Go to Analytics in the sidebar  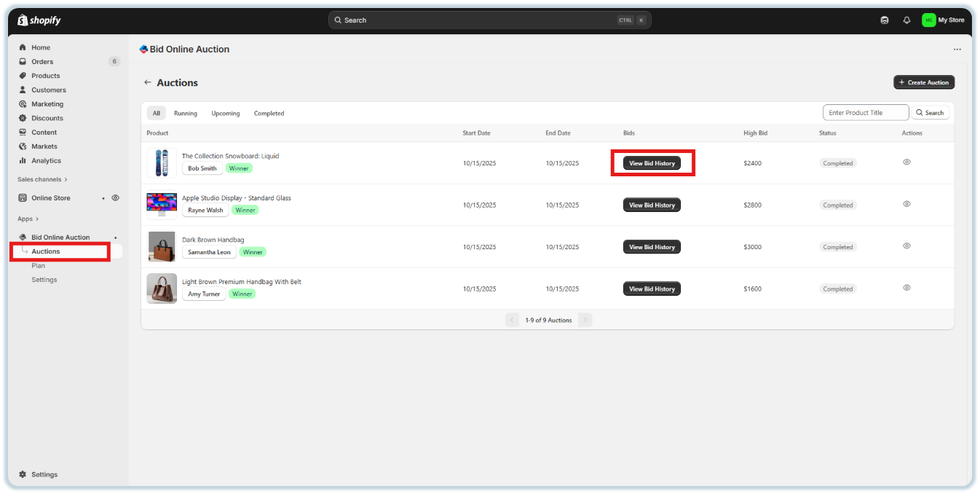point(46,160)
